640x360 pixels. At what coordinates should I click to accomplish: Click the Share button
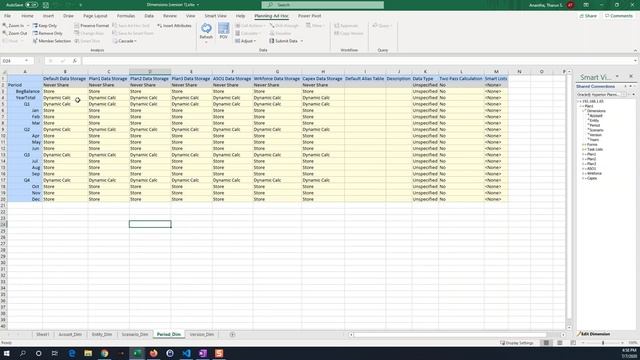(588, 16)
